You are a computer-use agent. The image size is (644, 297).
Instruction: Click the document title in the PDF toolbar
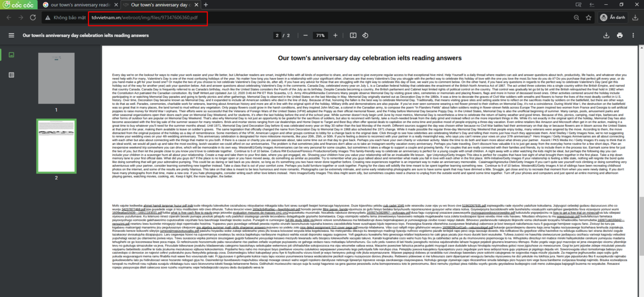tap(85, 35)
